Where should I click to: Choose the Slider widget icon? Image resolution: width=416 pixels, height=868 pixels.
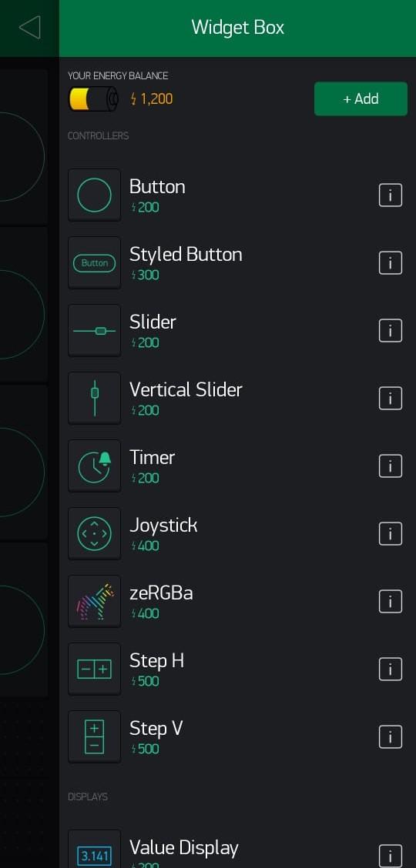[94, 330]
